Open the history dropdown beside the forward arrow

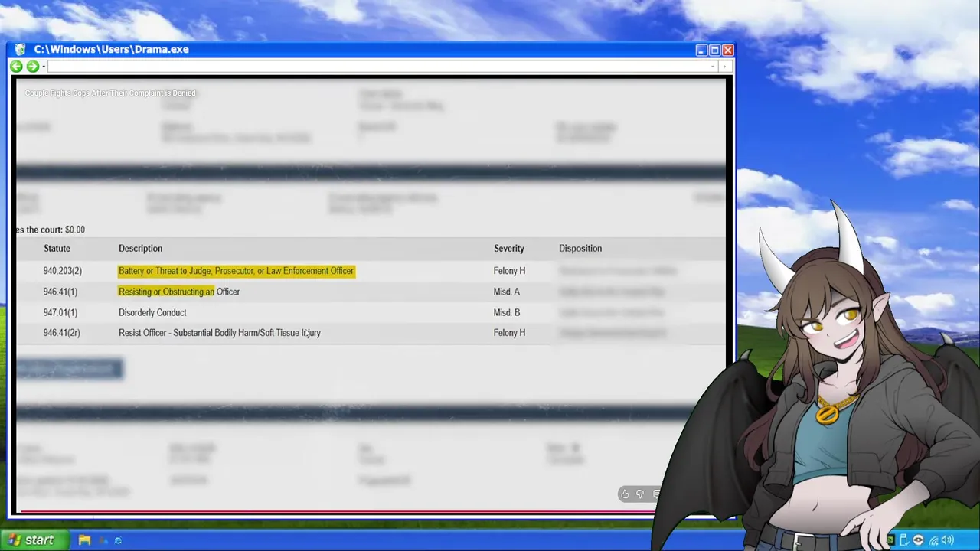click(x=44, y=67)
